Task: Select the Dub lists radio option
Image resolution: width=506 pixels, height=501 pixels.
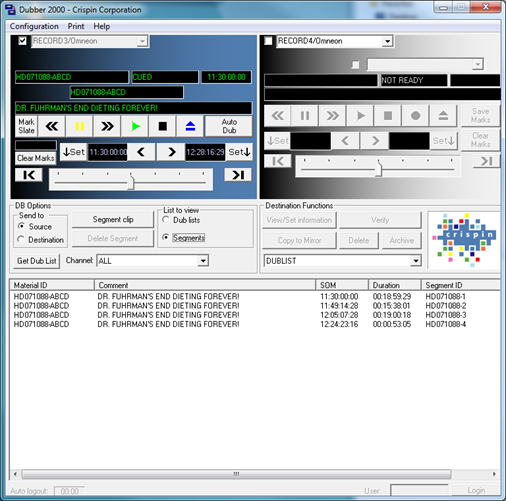Action: coord(166,220)
